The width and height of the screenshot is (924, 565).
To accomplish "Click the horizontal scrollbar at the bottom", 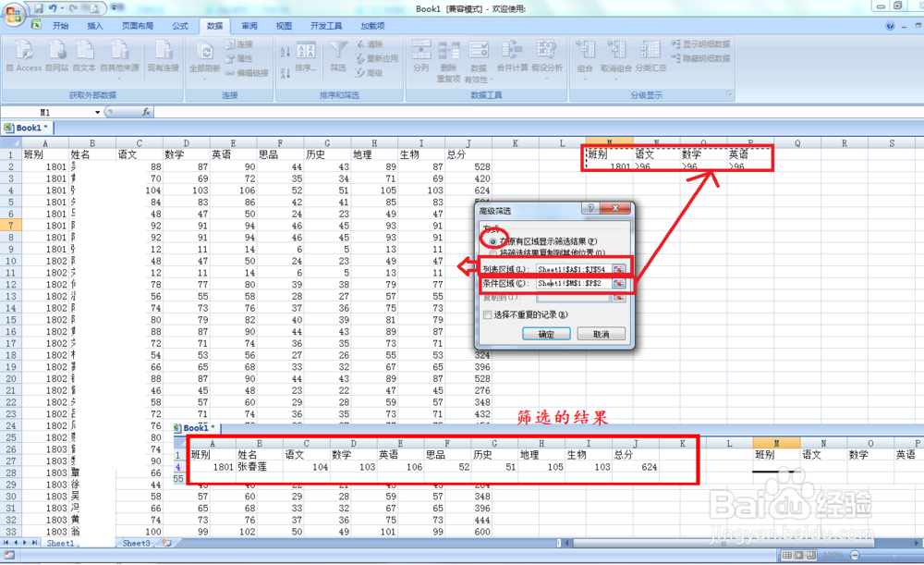I will click(x=723, y=543).
